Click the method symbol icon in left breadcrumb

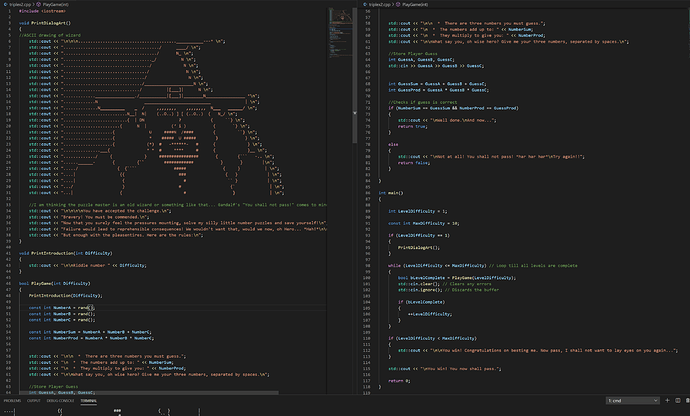[x=39, y=4]
